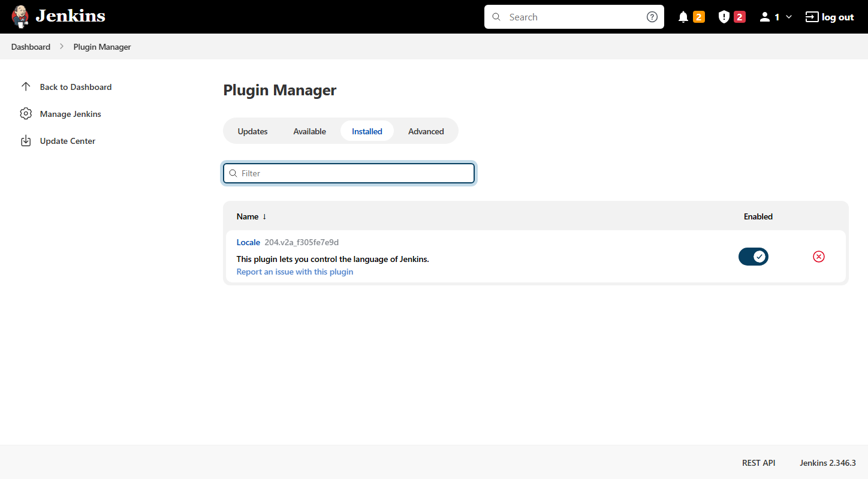868x479 pixels.
Task: Expand the Dashboard breadcrumb arrow
Action: 62,46
